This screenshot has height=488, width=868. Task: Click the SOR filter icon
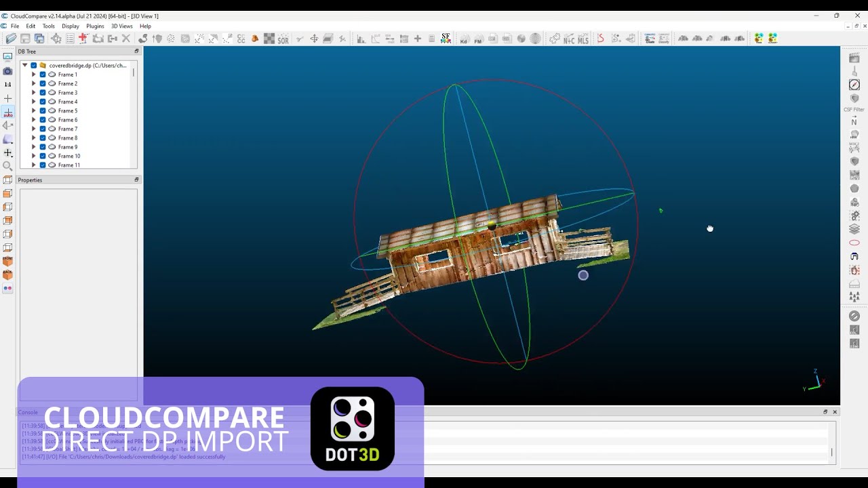(283, 39)
